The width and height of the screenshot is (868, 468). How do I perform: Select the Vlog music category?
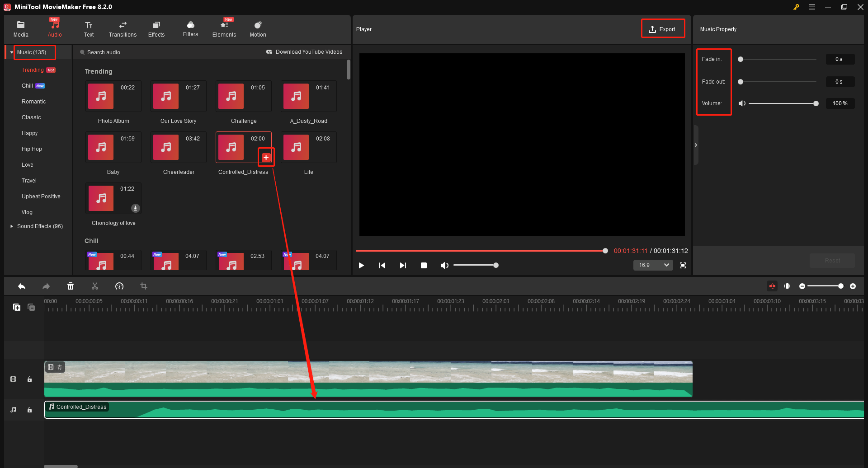click(27, 212)
